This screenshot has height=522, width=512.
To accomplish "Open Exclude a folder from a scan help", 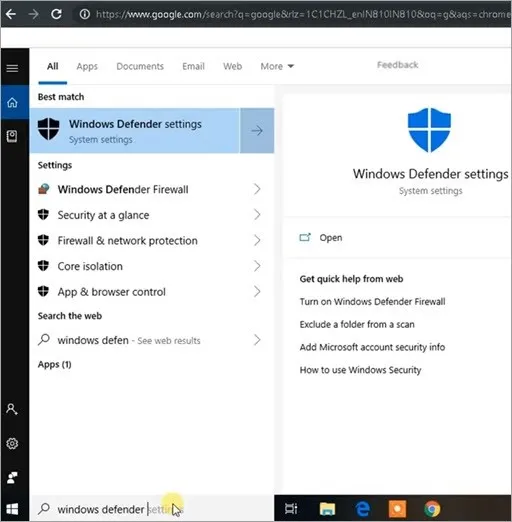I will click(357, 324).
